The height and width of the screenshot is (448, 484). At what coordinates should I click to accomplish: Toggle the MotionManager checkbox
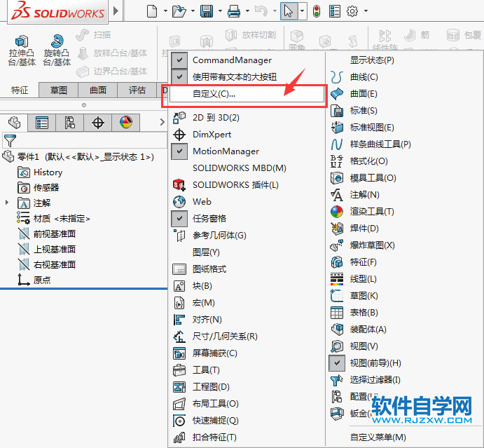[x=179, y=151]
